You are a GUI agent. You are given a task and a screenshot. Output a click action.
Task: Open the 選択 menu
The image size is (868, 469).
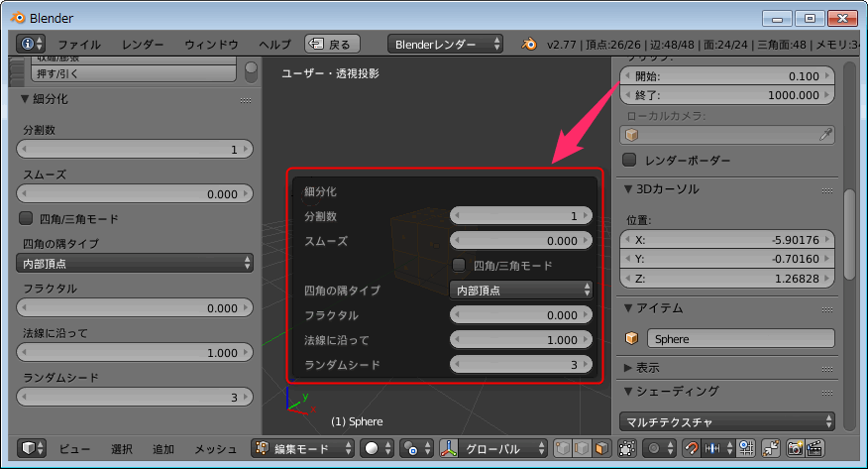pyautogui.click(x=122, y=449)
